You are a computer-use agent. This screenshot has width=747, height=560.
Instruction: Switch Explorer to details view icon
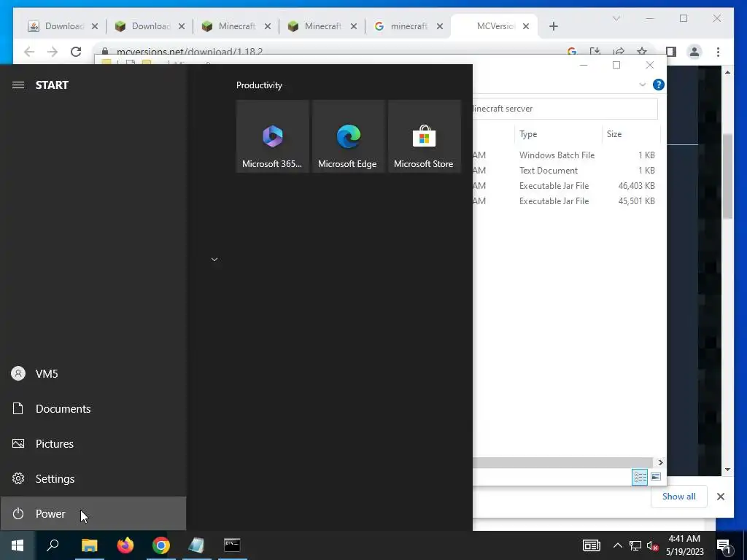[x=639, y=477]
